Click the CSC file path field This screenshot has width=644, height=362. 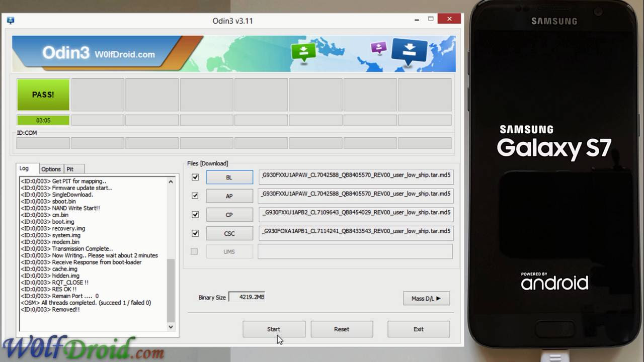click(x=355, y=233)
